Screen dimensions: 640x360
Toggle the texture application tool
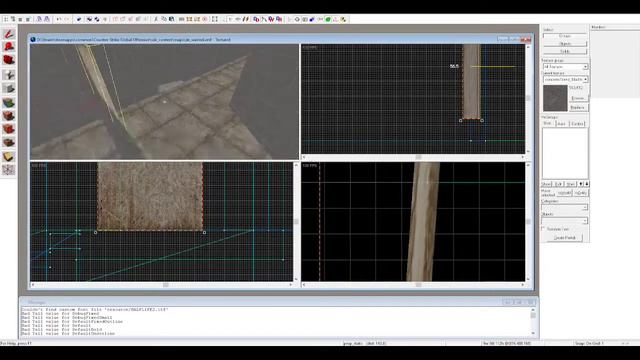[x=9, y=102]
